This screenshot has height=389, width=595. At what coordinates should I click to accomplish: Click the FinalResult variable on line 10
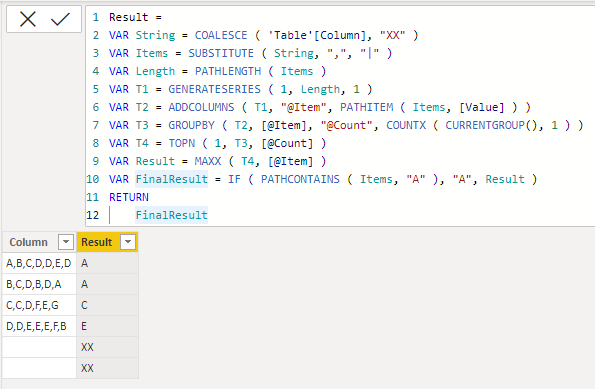click(172, 179)
